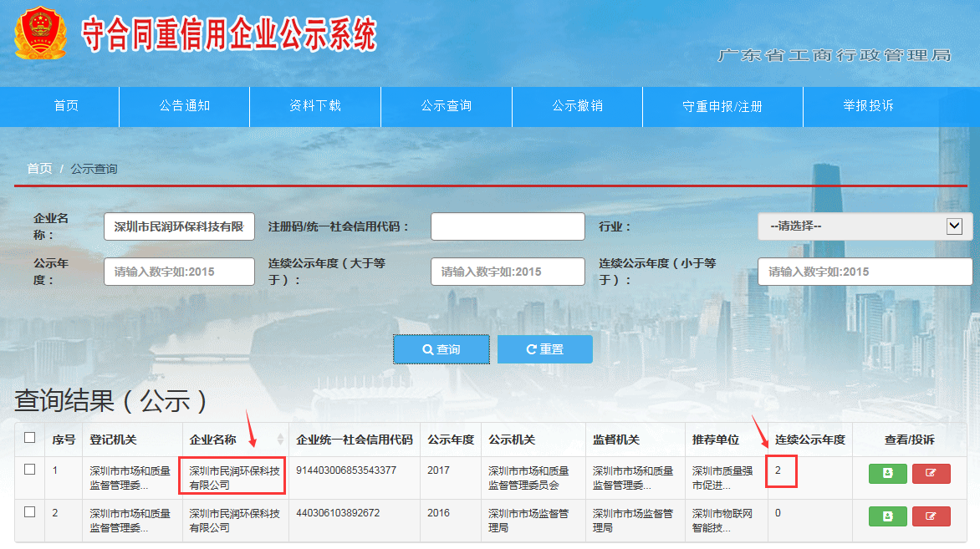
Task: Check the checkbox for row 1
Action: 30,470
